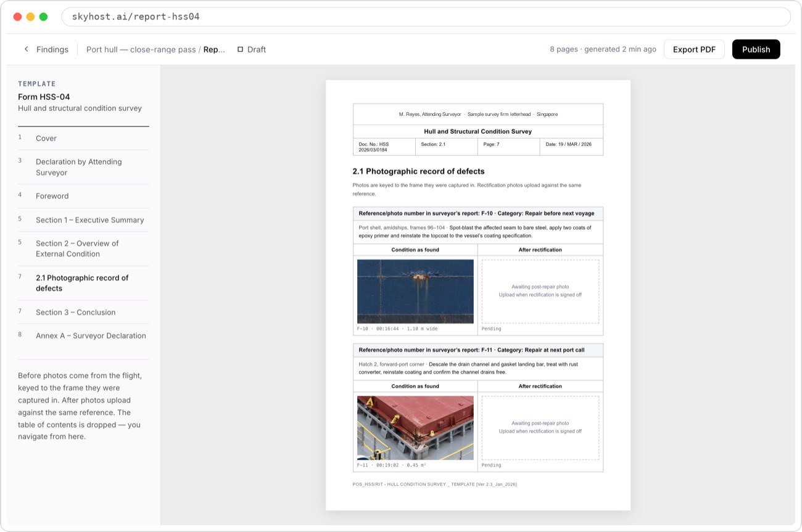Click the F-11 hatch corner photo

(x=415, y=428)
